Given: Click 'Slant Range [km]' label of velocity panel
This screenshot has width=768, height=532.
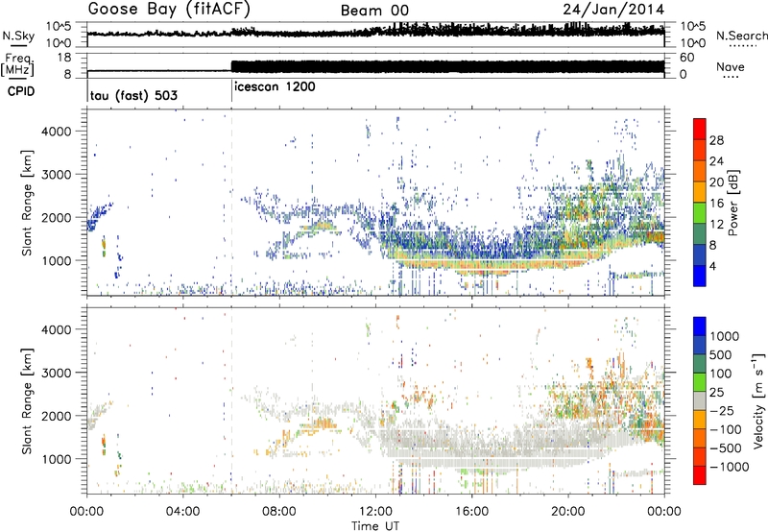Looking at the screenshot, I should 27,401.
